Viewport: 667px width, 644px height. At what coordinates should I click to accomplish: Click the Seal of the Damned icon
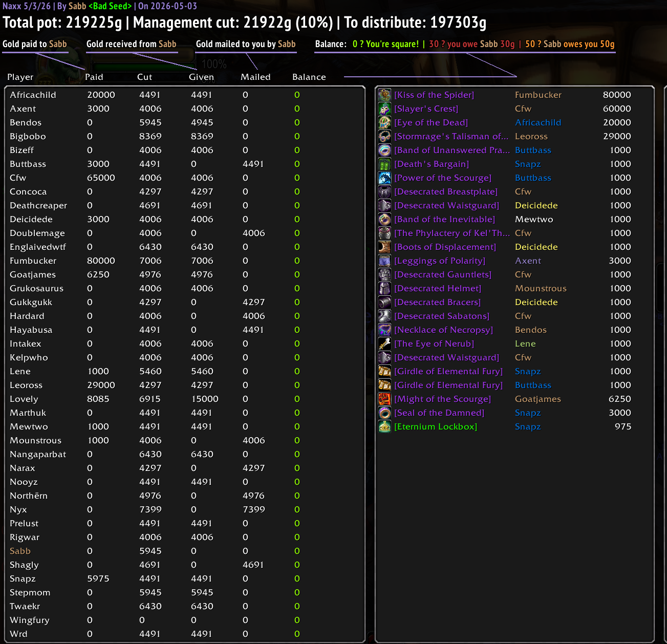click(384, 413)
